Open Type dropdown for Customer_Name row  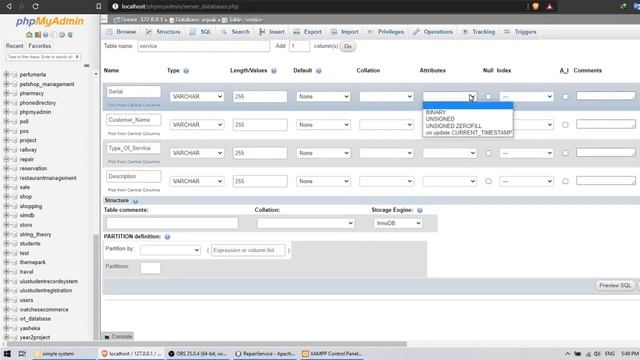(x=197, y=125)
